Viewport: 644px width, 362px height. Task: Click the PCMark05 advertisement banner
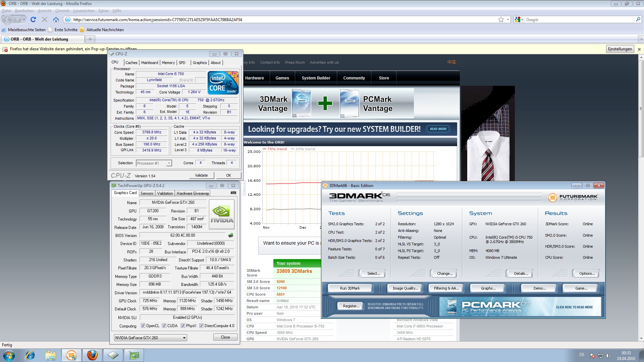point(520,307)
